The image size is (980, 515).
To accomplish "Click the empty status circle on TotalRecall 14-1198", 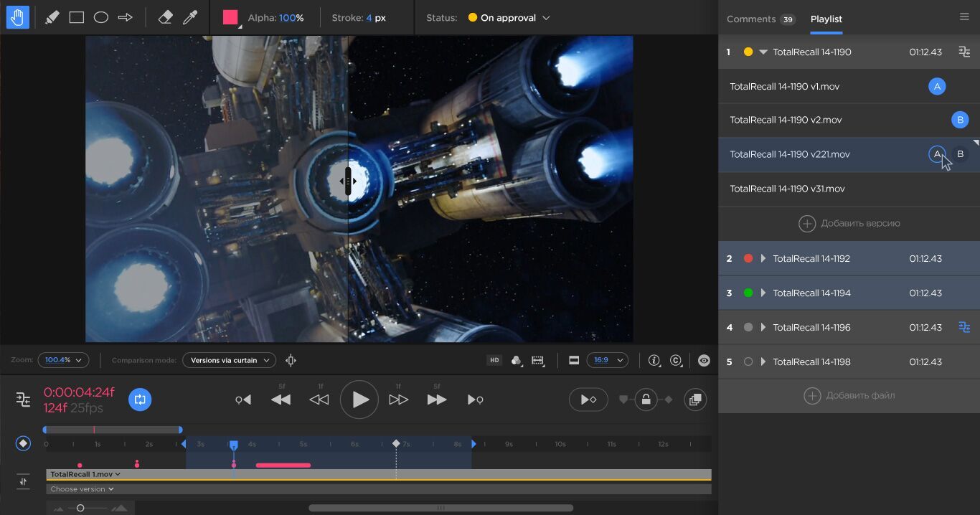I will (x=748, y=362).
